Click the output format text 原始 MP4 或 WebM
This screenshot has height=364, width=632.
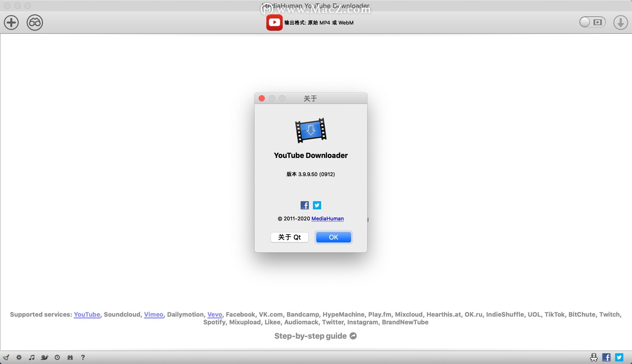click(330, 23)
